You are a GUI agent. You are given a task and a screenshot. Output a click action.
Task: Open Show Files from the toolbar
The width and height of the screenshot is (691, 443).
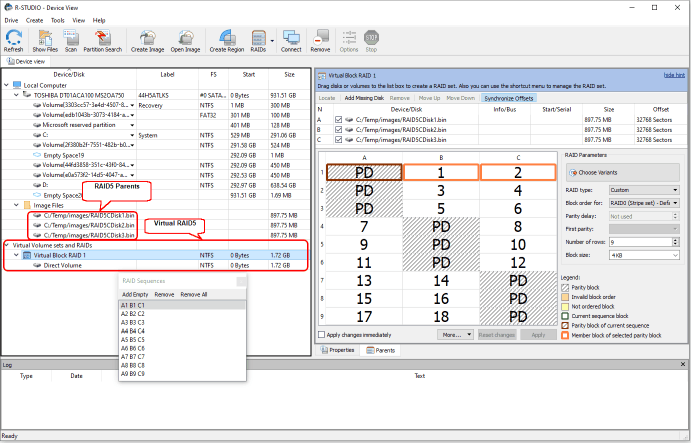click(45, 41)
